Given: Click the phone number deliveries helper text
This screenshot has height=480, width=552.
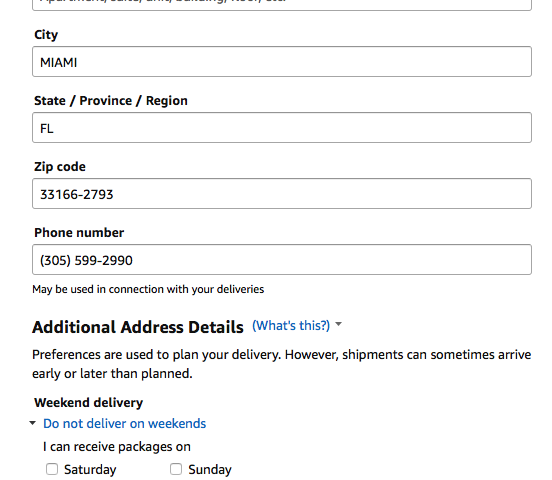Looking at the screenshot, I should point(148,289).
